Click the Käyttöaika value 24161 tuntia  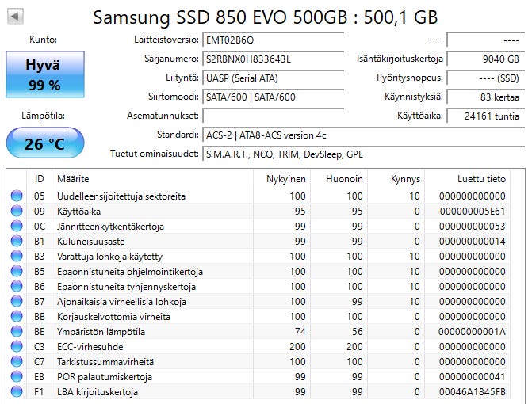[486, 116]
